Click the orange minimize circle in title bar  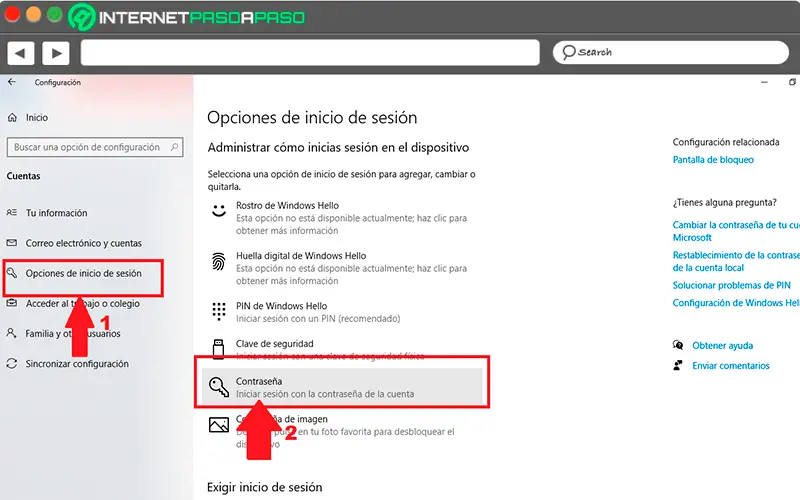pos(33,14)
